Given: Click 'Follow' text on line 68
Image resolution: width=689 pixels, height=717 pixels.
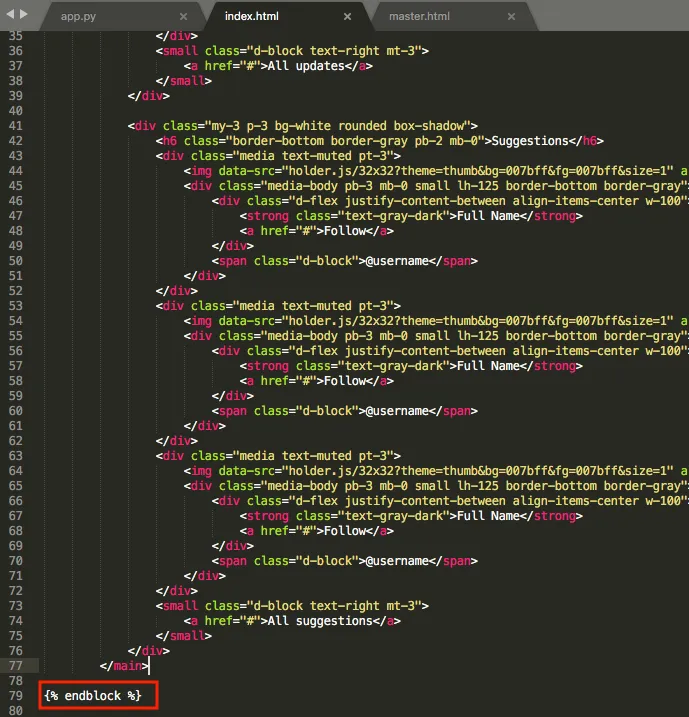Looking at the screenshot, I should 345,531.
